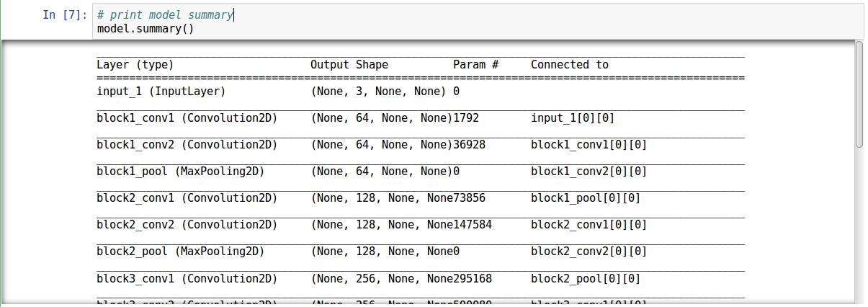Click the lower scrollbar track of output
This screenshot has height=307, width=868.
tap(859, 231)
